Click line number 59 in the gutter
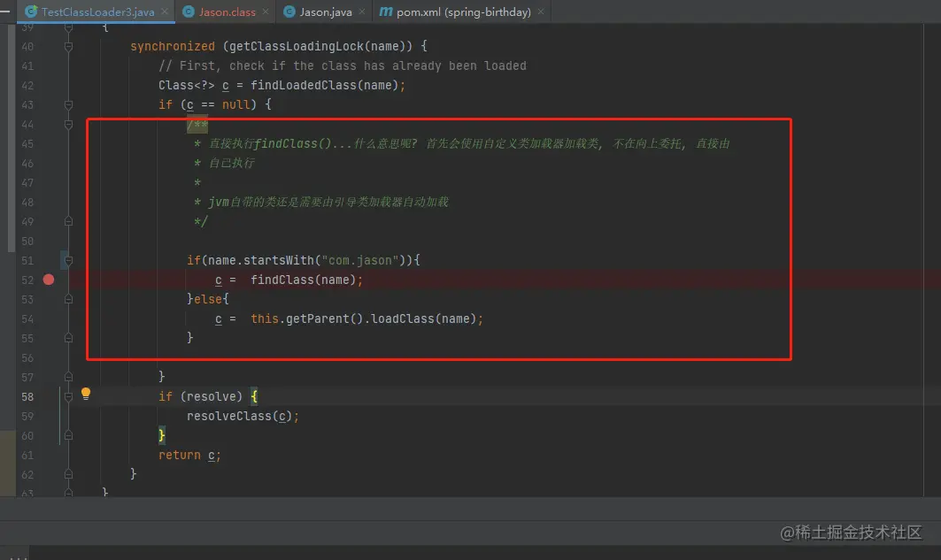The image size is (941, 560). pyautogui.click(x=27, y=416)
